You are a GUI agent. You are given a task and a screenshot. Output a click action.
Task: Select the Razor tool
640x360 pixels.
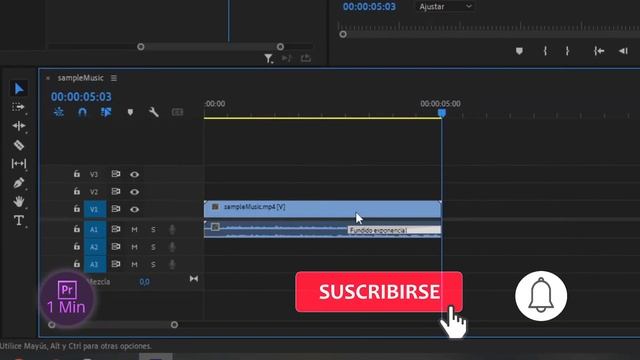point(19,145)
